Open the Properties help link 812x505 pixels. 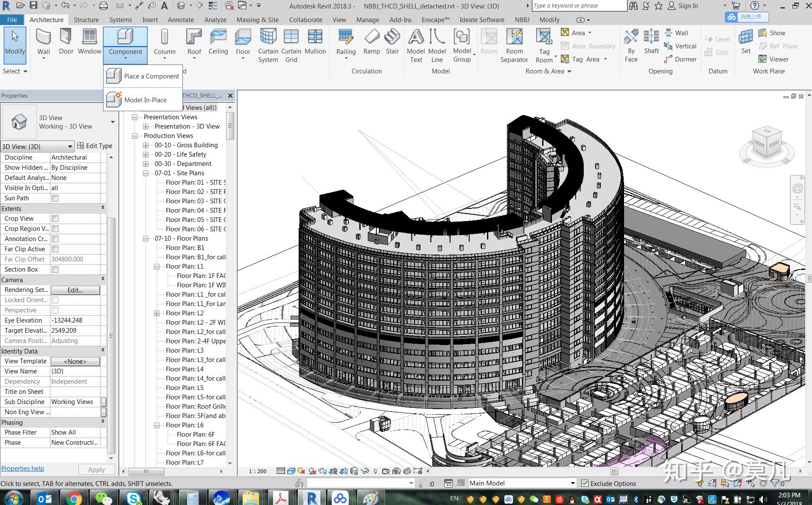(x=22, y=469)
